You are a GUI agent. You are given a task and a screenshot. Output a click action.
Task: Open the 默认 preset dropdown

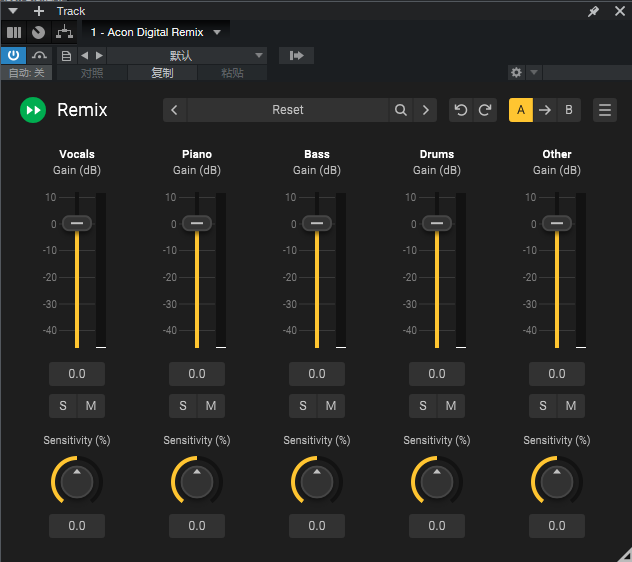pyautogui.click(x=187, y=56)
